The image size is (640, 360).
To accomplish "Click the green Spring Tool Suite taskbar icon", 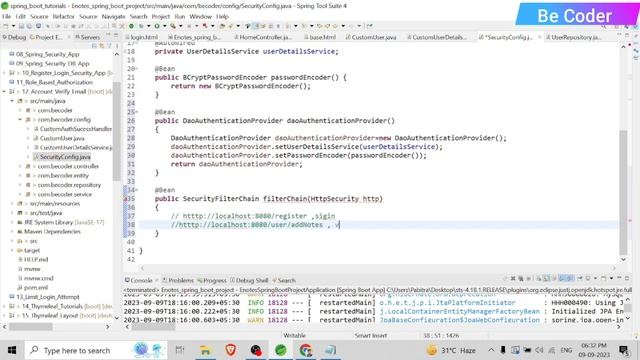I will [x=281, y=350].
